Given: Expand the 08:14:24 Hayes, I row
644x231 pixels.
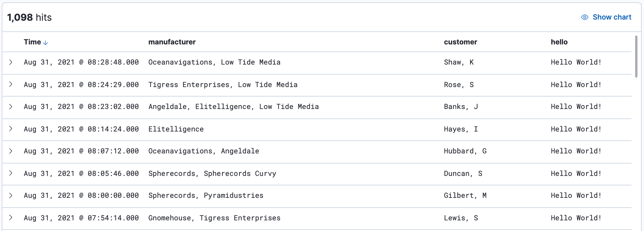Looking at the screenshot, I should (11, 129).
